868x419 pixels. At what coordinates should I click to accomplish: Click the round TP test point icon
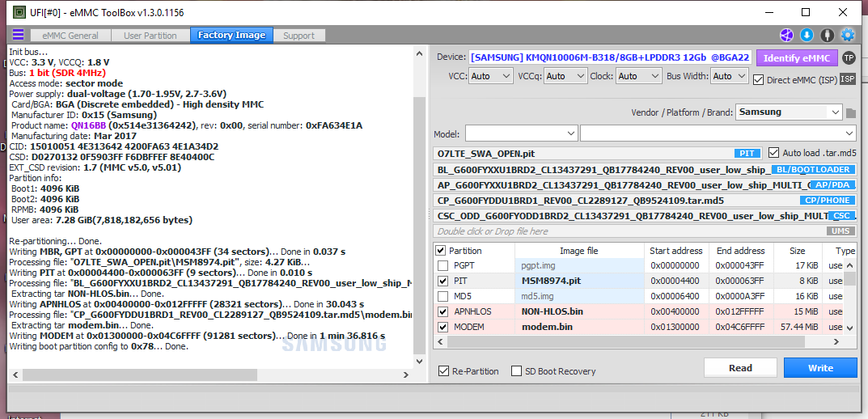click(x=849, y=57)
